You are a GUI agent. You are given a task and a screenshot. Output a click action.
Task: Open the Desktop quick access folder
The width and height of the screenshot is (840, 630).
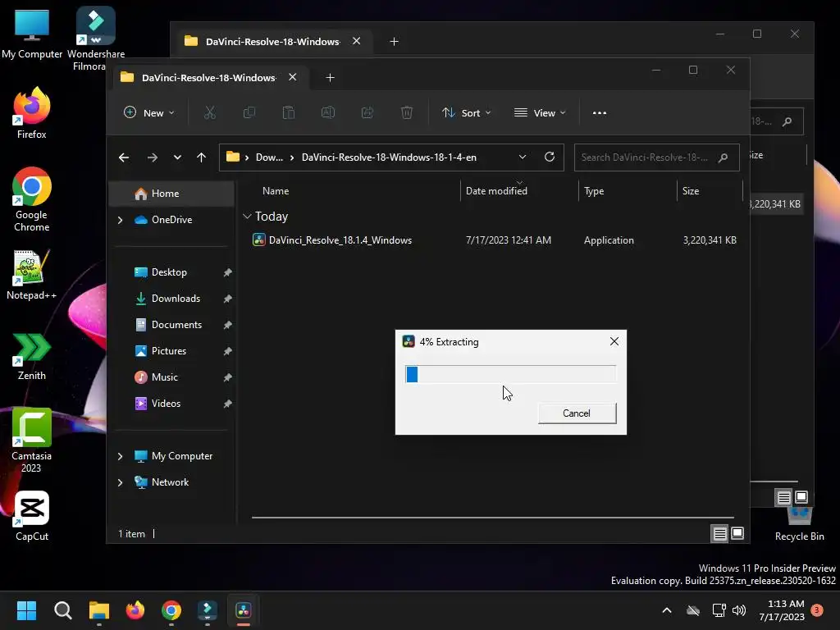coord(169,272)
